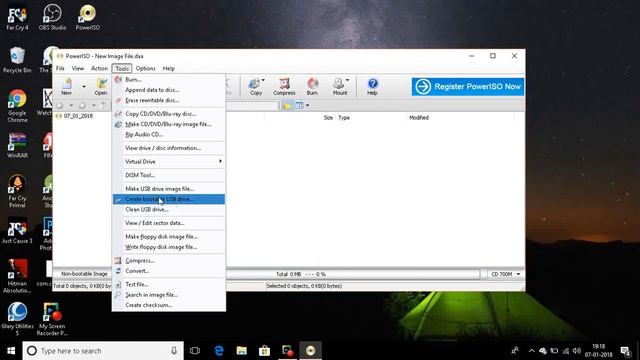Select View drive / disc information...
This screenshot has height=360, width=640.
click(169, 148)
